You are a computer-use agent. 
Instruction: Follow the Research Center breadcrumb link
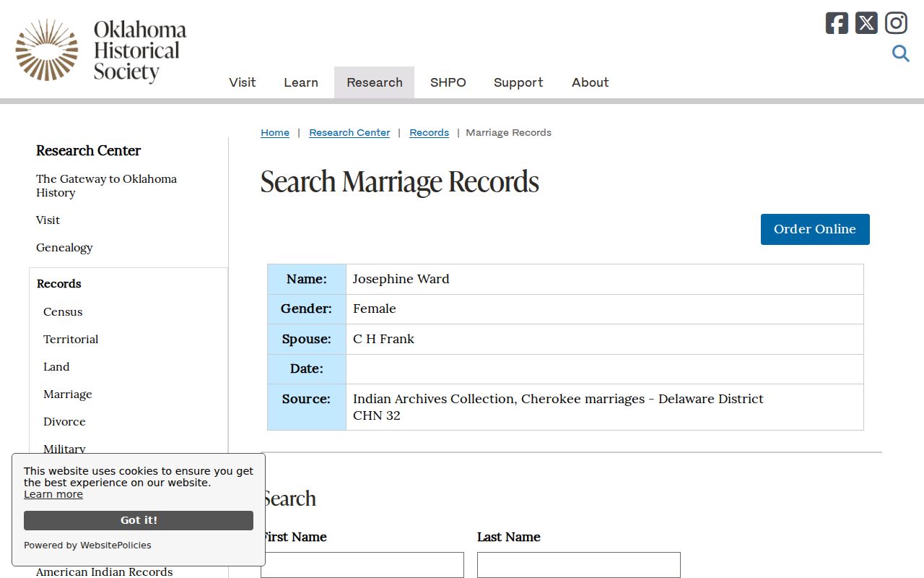349,132
